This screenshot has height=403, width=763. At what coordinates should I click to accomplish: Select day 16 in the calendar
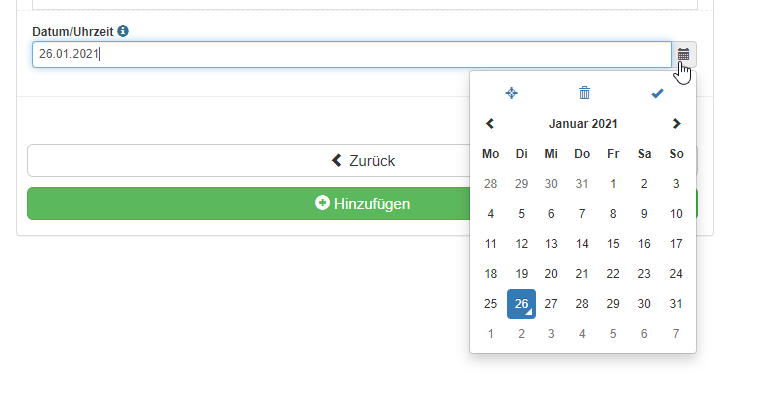click(x=644, y=244)
